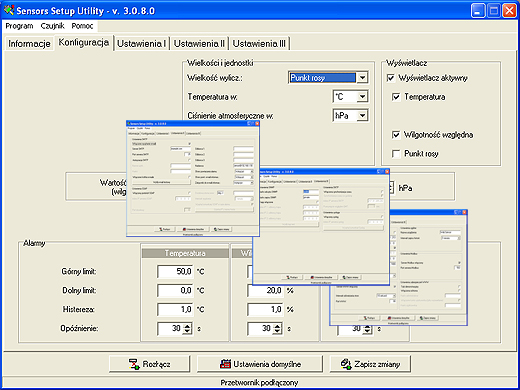Viewport: 520px width, 390px height.
Task: Click the Zapisz zmiany button
Action: click(370, 364)
